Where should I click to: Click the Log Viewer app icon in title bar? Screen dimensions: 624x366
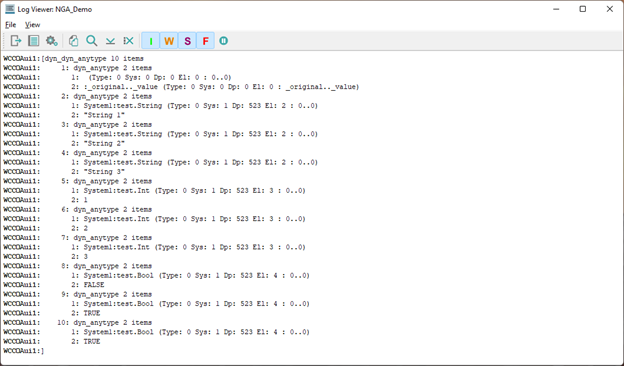point(10,9)
